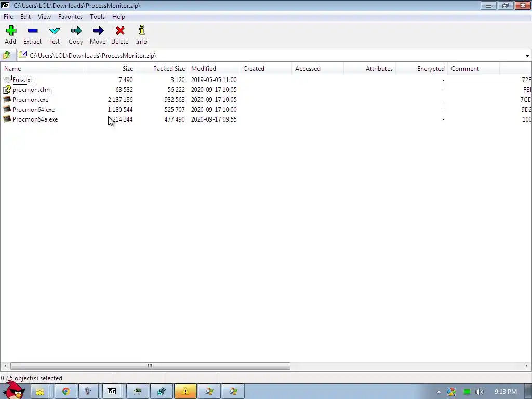Click modified date 2019-05-05 11:00
Screen dimensions: 532x399
tap(214, 80)
